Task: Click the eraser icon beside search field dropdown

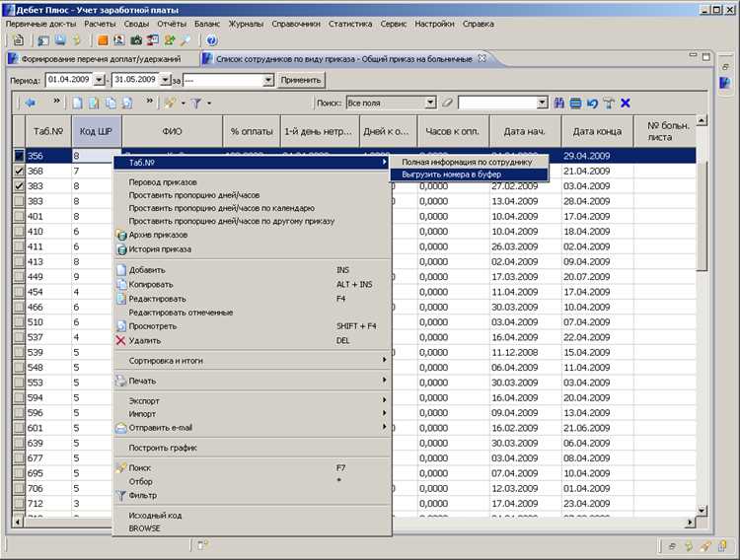Action: [447, 103]
